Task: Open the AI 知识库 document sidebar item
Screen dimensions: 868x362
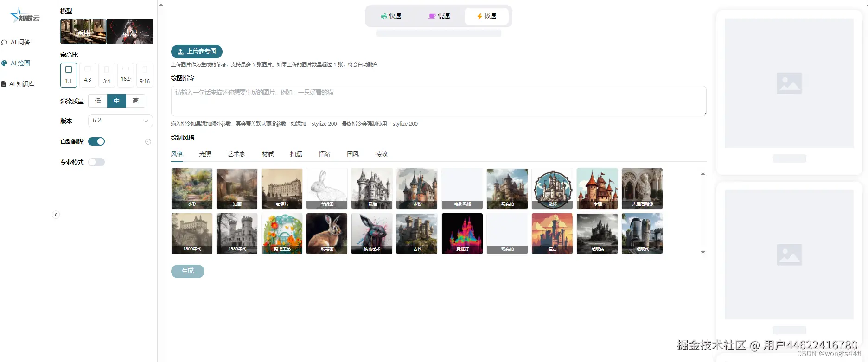Action: (18, 84)
